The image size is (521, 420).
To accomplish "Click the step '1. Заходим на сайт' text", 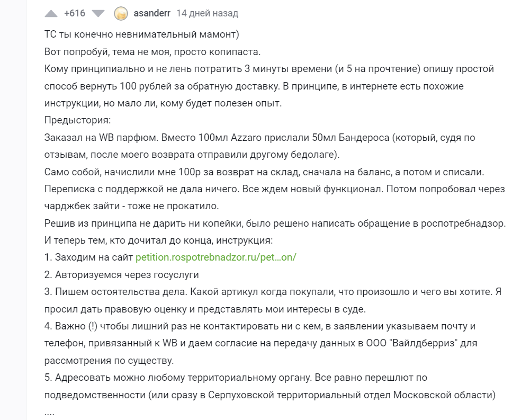I will pos(88,257).
